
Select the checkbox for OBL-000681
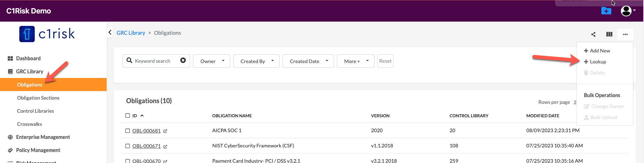128,131
